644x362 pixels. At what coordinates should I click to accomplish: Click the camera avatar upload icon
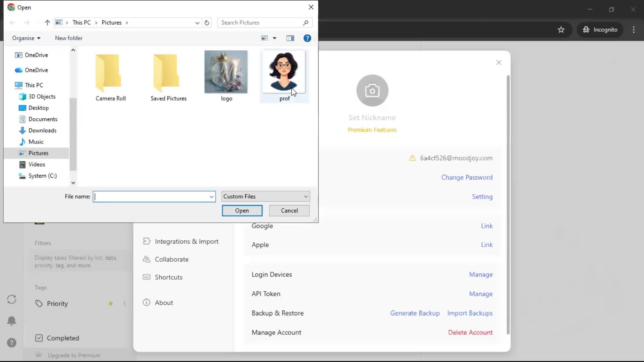coord(372,90)
